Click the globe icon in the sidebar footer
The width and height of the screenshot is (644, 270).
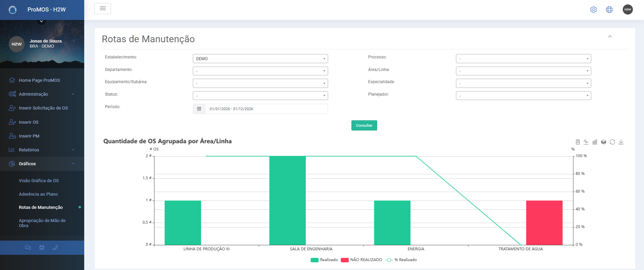(x=42, y=248)
